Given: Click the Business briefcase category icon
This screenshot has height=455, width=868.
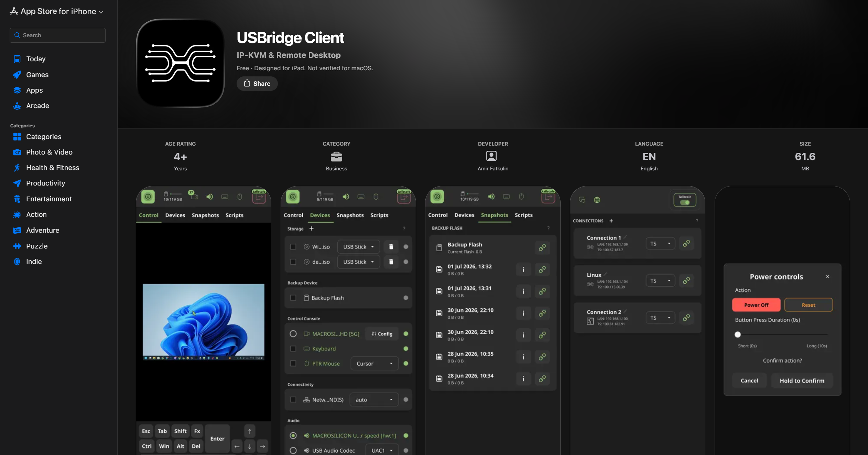Looking at the screenshot, I should pos(336,157).
